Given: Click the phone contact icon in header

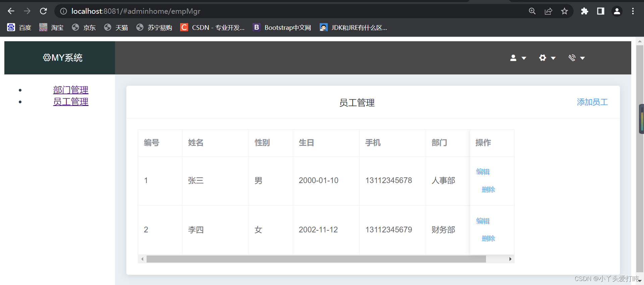Looking at the screenshot, I should click(x=572, y=58).
